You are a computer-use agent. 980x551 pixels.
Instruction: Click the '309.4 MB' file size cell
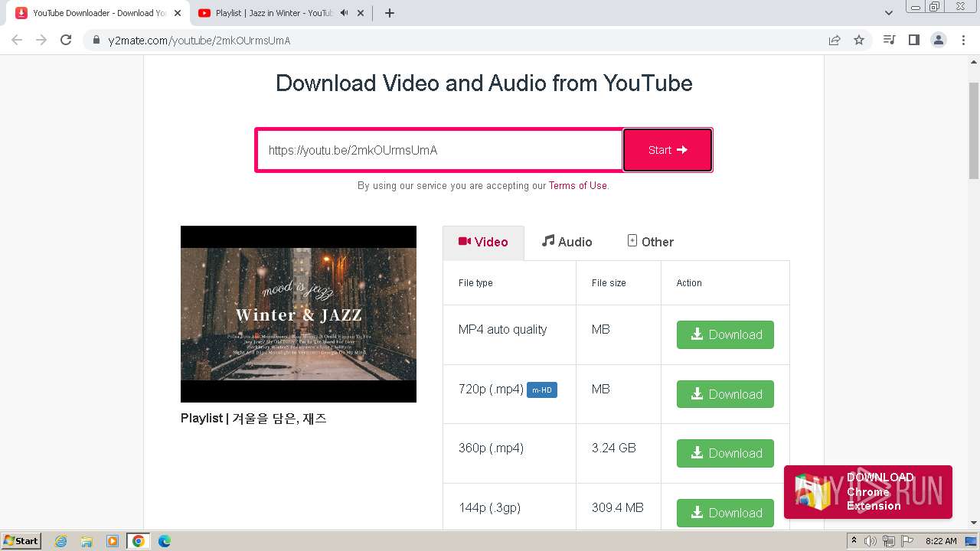click(618, 507)
